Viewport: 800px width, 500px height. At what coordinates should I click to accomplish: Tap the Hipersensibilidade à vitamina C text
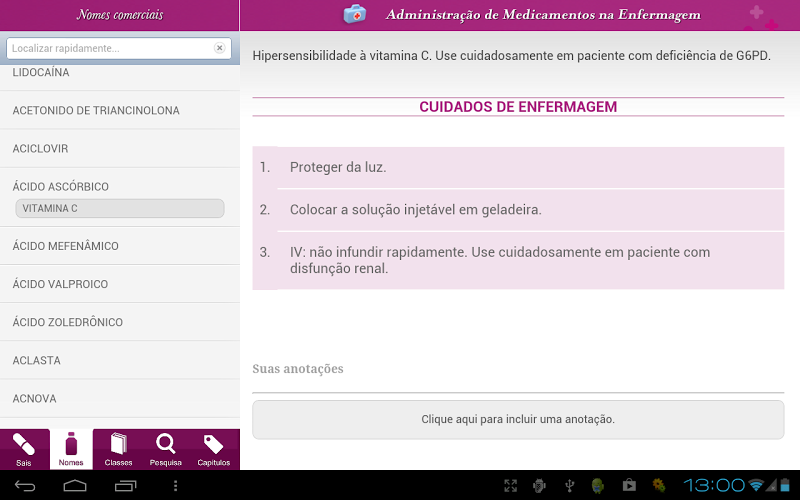[512, 56]
